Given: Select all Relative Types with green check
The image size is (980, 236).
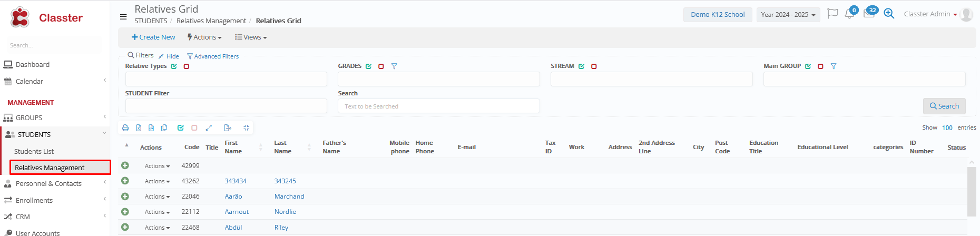Looking at the screenshot, I should 174,66.
